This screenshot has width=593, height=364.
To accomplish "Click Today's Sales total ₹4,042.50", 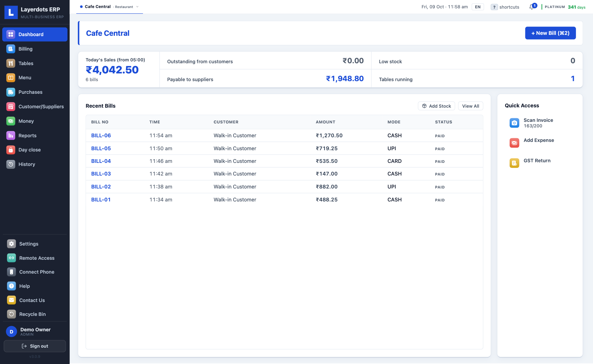I will (x=112, y=70).
